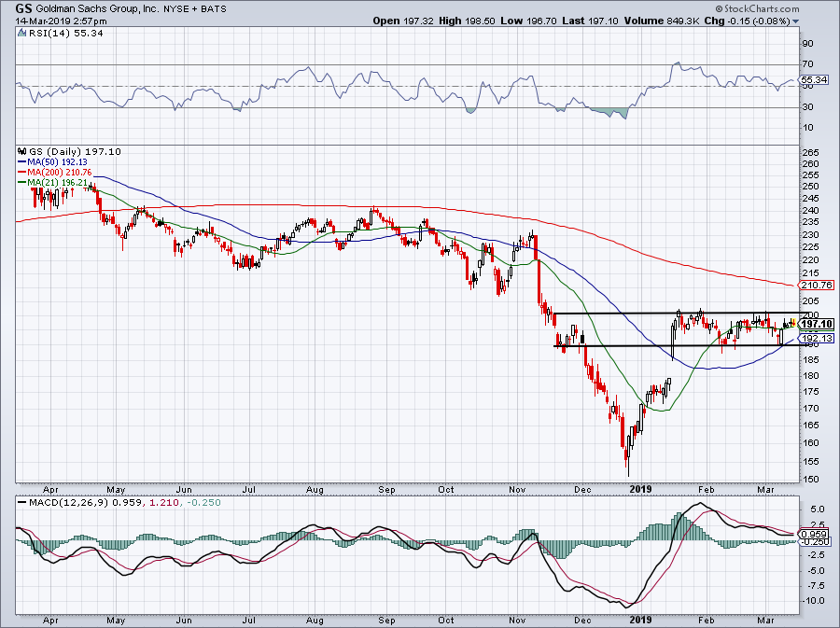This screenshot has width=840, height=628.
Task: Click the MACD(12,26,9) 0.959, 1.210, -0.250 legend
Action: point(124,503)
